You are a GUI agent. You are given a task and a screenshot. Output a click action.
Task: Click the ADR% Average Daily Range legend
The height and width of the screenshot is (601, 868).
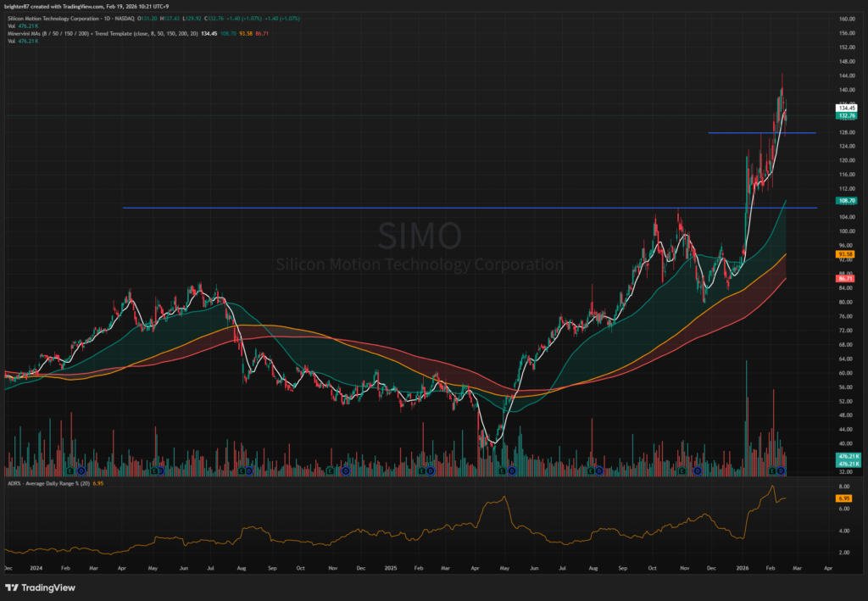click(42, 482)
